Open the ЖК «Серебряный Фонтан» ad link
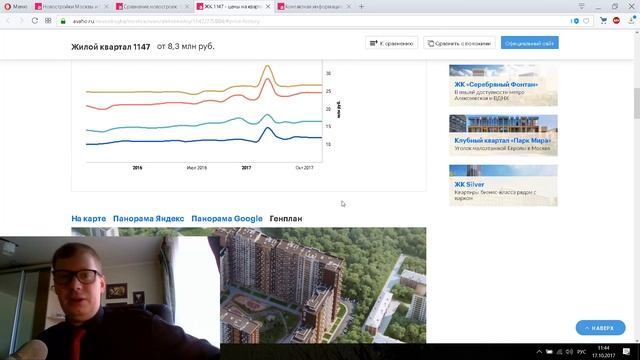The image size is (640, 360). click(496, 84)
